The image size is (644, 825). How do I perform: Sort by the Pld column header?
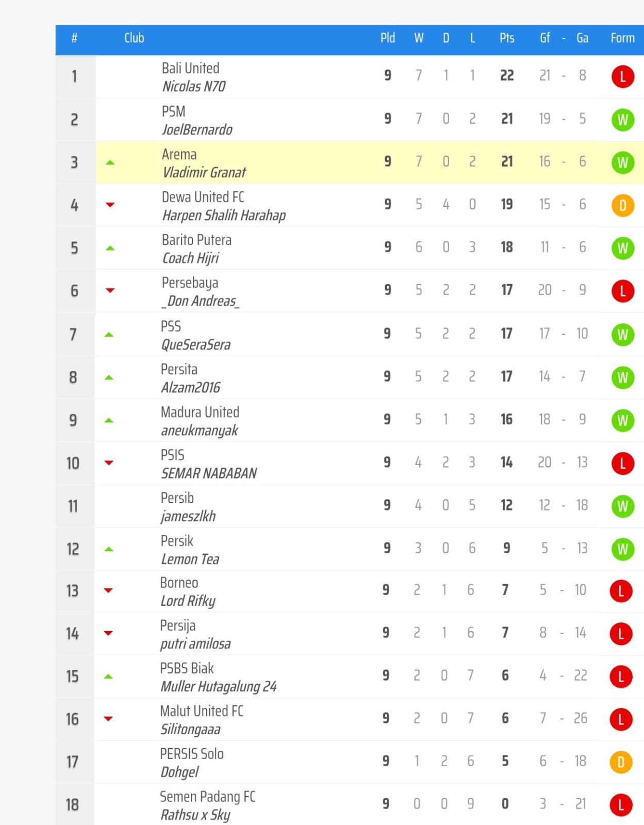[x=388, y=38]
